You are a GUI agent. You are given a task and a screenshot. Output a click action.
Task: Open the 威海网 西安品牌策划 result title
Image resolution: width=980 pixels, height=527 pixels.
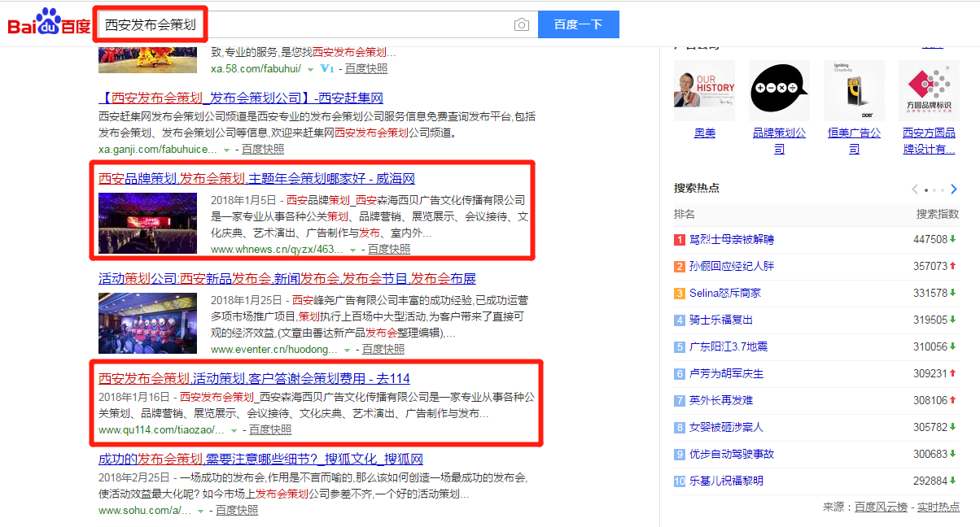[x=257, y=178]
